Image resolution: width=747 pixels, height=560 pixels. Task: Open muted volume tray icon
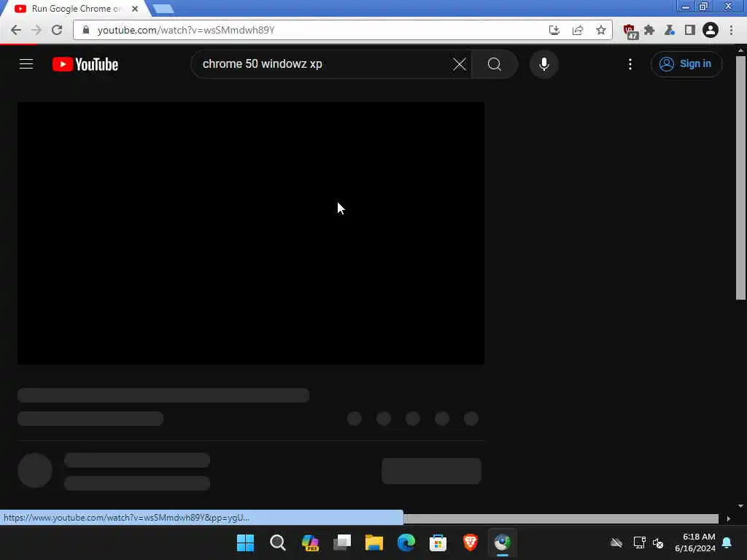pos(658,542)
